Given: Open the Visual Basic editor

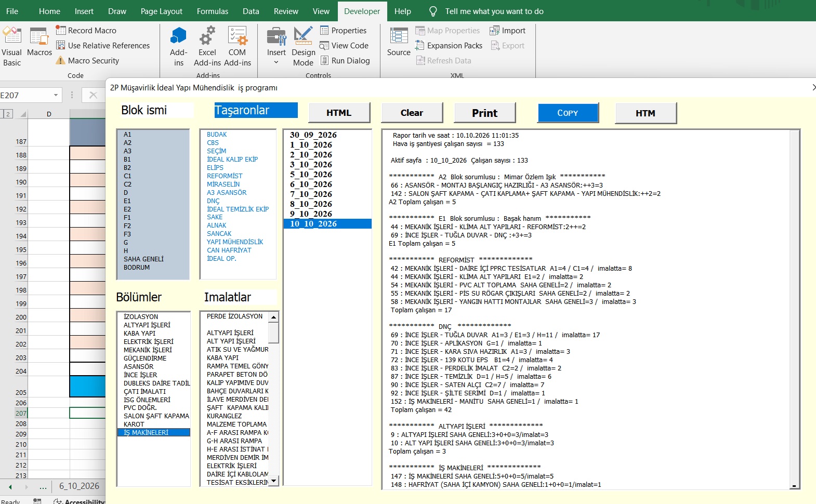Looking at the screenshot, I should point(12,47).
